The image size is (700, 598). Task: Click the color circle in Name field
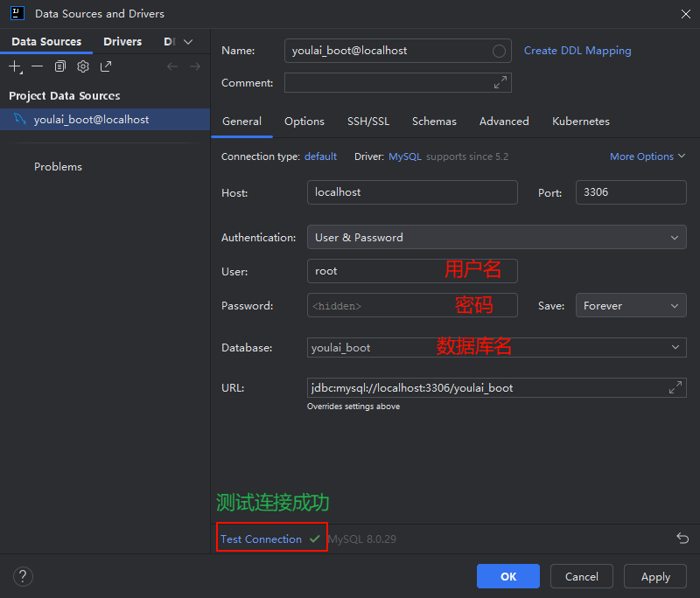(x=499, y=51)
